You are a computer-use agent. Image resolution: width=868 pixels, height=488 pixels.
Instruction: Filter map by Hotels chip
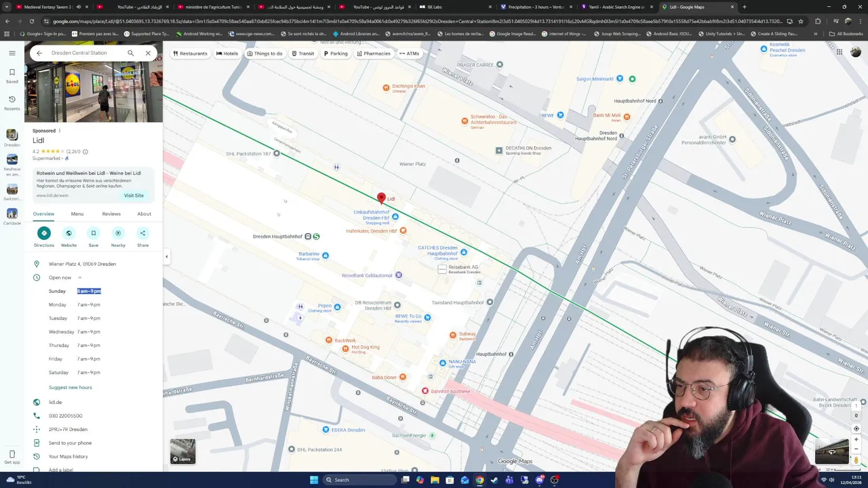coord(227,54)
